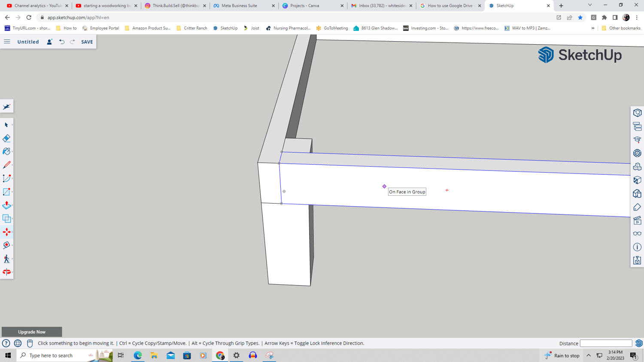644x362 pixels.
Task: Switch to the starting a woodworking tab
Action: pyautogui.click(x=106, y=6)
